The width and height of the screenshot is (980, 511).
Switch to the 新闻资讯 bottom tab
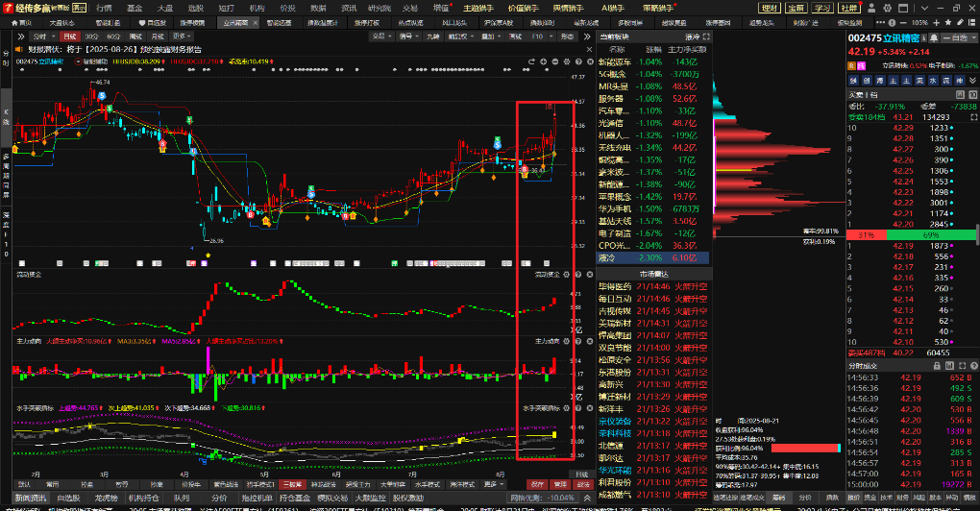[x=31, y=498]
